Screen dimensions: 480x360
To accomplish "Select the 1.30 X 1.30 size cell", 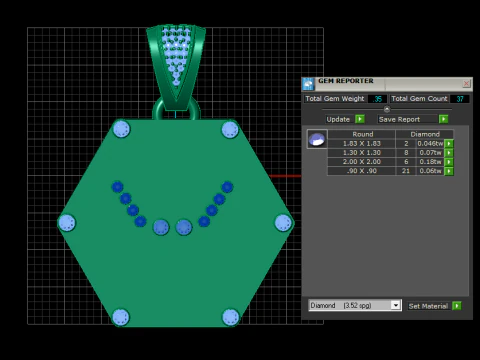I will (x=362, y=153).
